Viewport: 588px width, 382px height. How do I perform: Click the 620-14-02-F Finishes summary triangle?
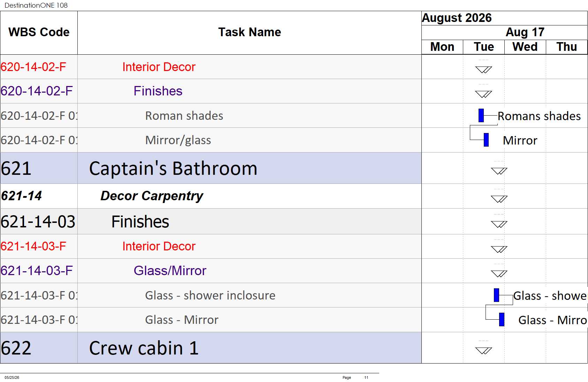click(483, 94)
